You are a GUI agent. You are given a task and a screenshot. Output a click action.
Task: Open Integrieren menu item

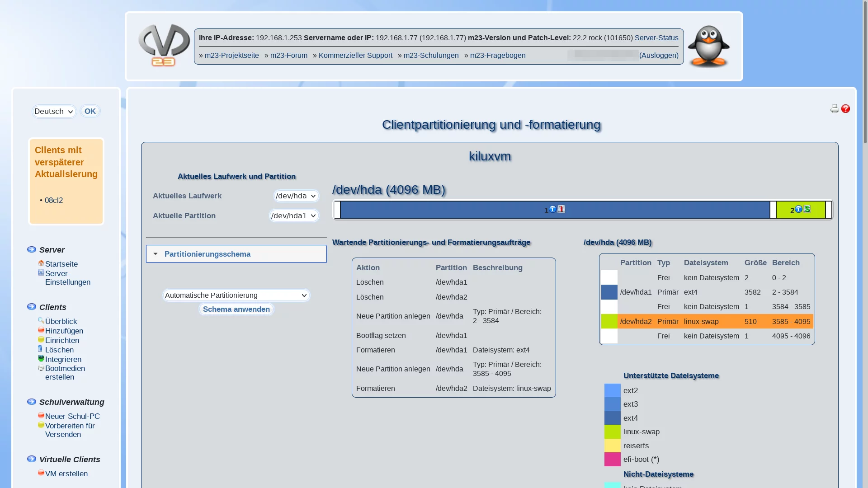[63, 359]
